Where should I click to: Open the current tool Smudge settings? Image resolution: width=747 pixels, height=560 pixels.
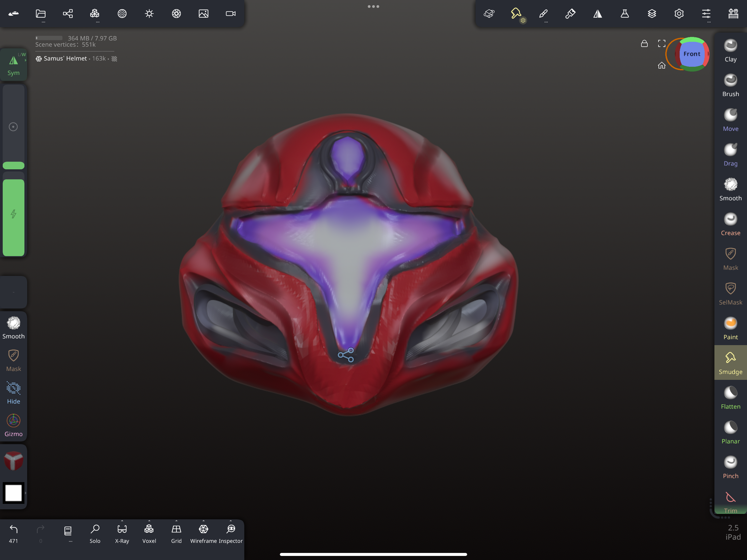point(516,14)
